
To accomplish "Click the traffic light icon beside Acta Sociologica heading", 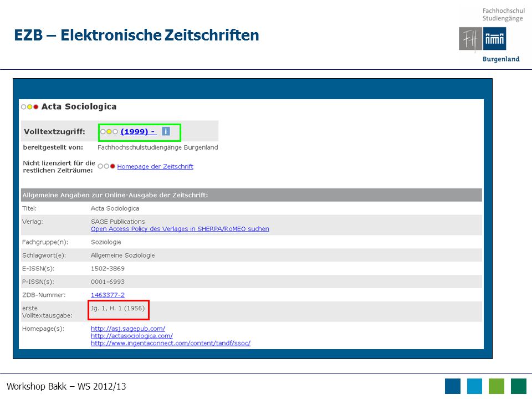I will (29, 107).
